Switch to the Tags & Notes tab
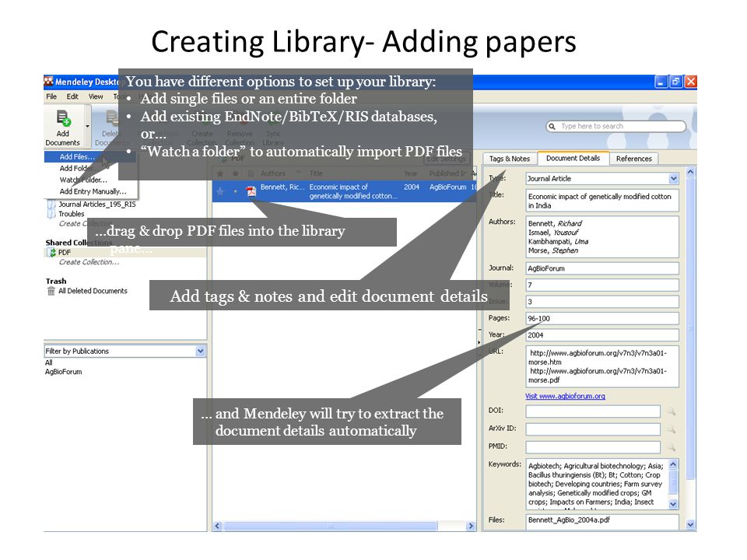 tap(509, 159)
